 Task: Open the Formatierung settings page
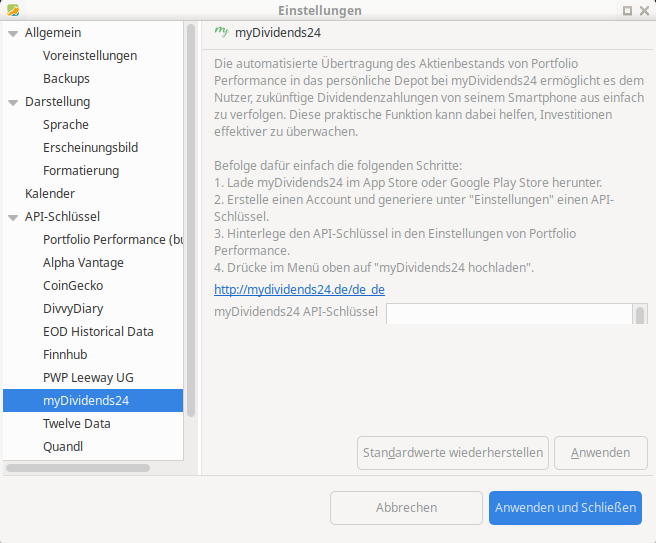(81, 171)
